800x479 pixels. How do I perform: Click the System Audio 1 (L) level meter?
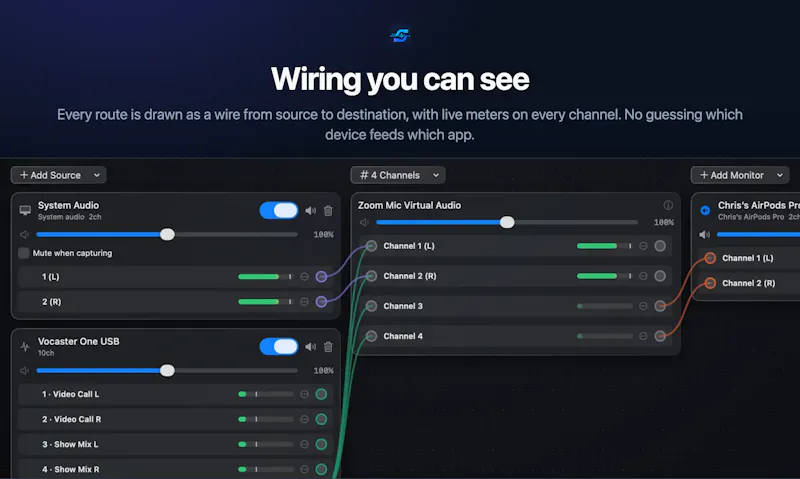coord(265,276)
